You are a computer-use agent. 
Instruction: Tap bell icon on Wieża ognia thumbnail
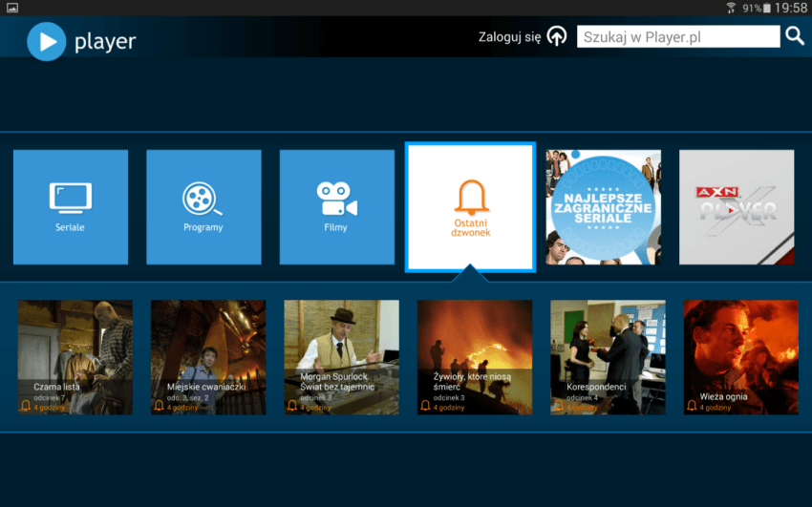[692, 407]
